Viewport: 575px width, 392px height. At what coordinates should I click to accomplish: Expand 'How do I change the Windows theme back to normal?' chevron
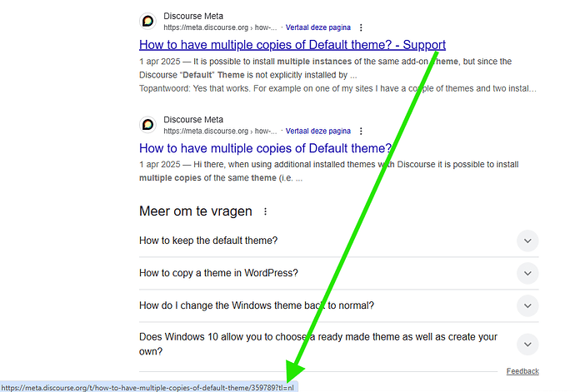coord(527,305)
